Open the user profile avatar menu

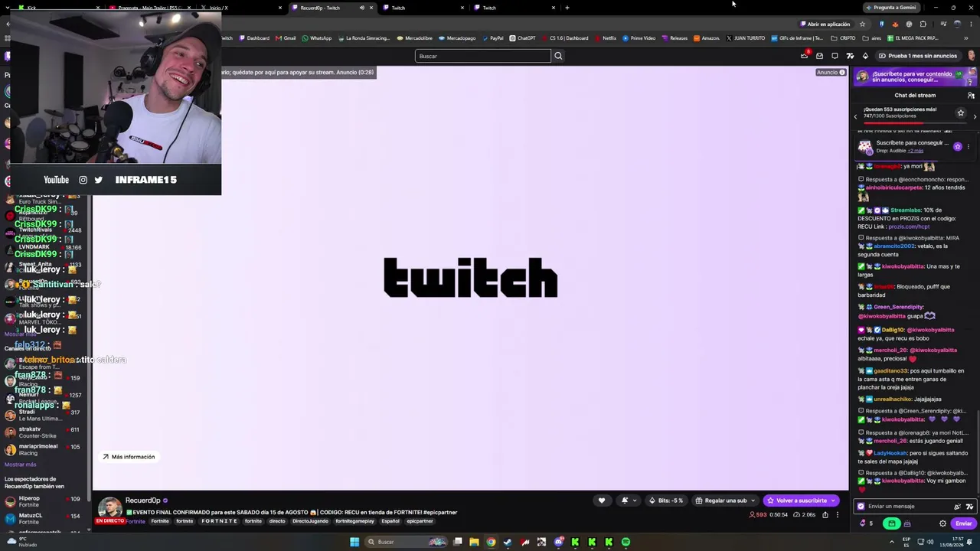[972, 56]
